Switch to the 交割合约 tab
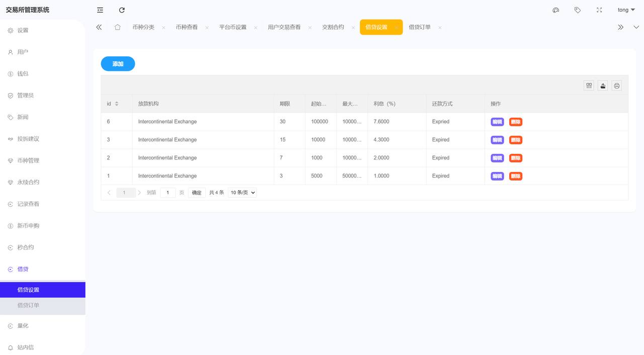 (333, 27)
